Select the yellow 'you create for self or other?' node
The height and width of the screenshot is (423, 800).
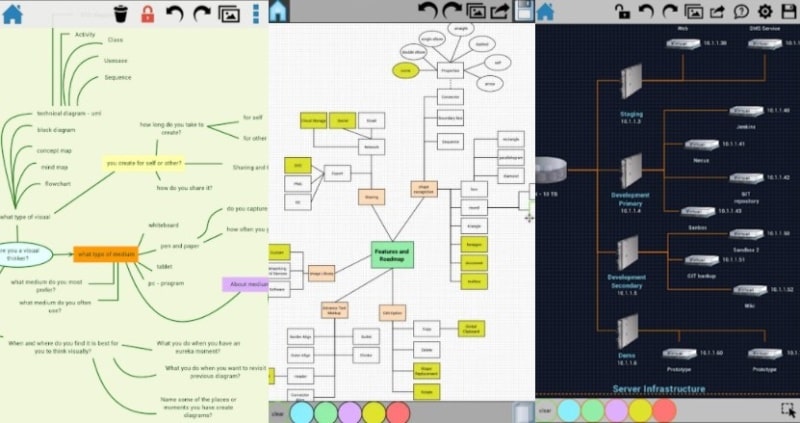coord(144,163)
